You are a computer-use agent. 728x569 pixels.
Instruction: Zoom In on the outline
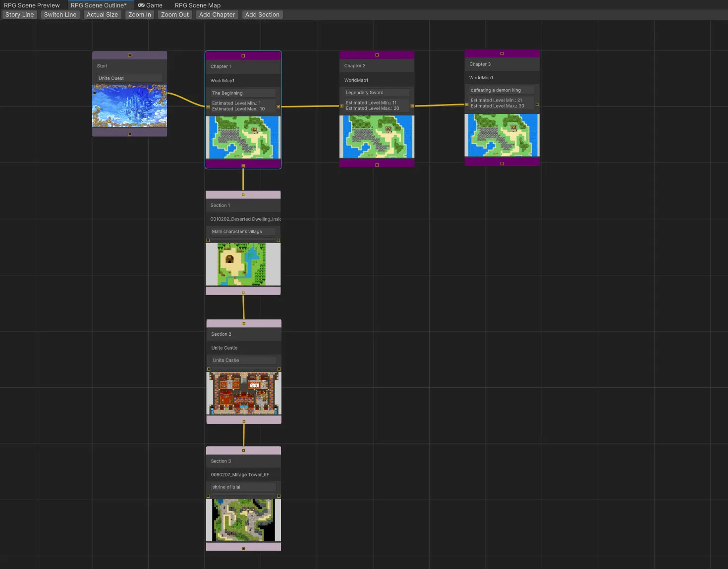point(139,15)
